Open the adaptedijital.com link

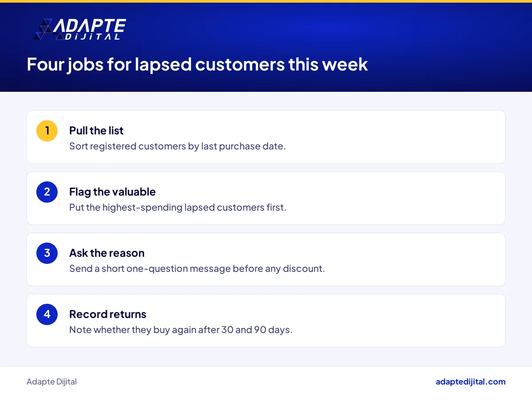click(470, 382)
